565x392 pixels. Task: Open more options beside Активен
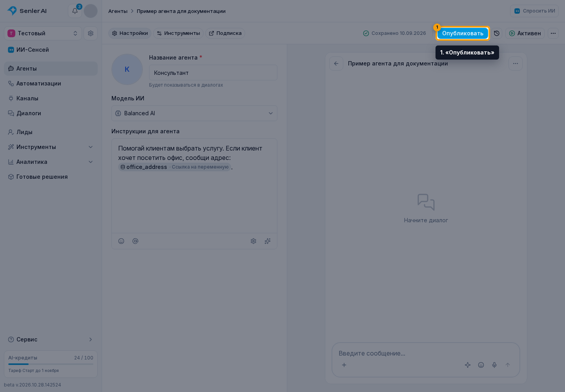(553, 33)
